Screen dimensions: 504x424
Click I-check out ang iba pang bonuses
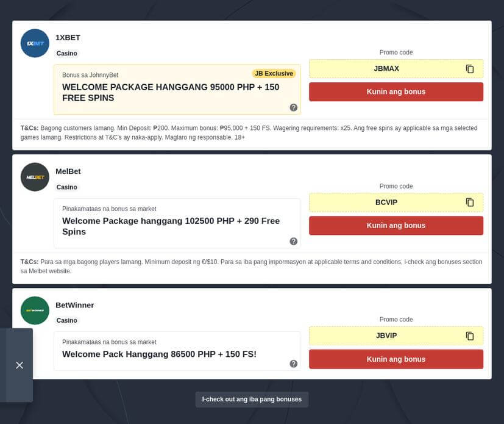point(252,400)
